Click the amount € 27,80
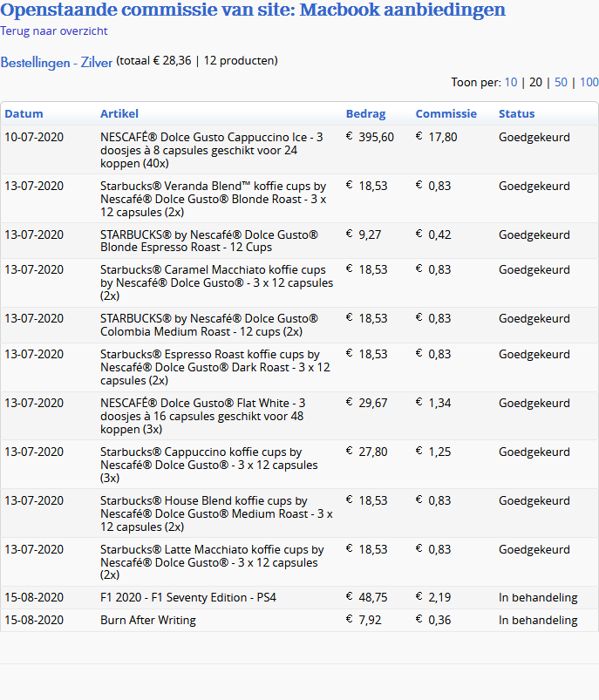 (x=367, y=452)
